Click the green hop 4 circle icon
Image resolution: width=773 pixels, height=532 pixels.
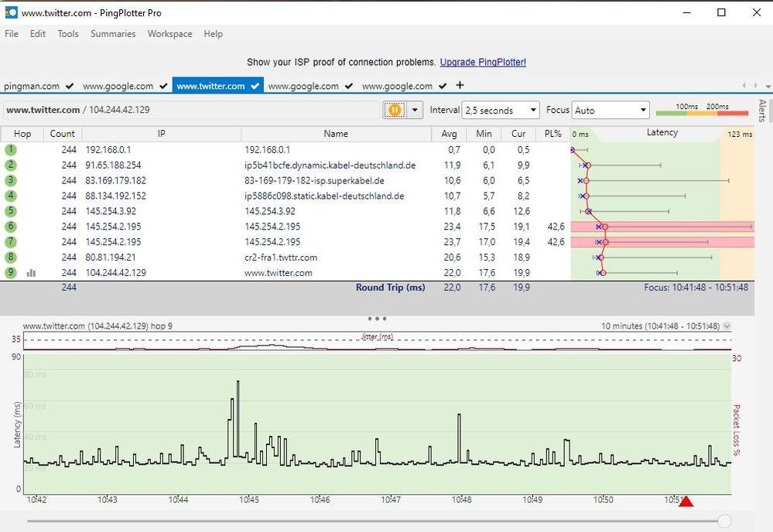(10, 196)
